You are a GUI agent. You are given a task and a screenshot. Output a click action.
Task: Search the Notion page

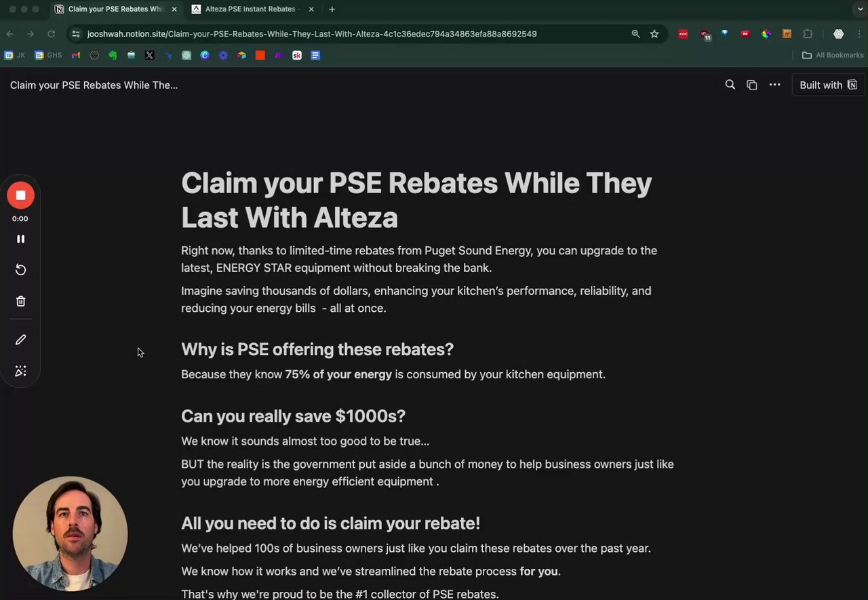[730, 85]
